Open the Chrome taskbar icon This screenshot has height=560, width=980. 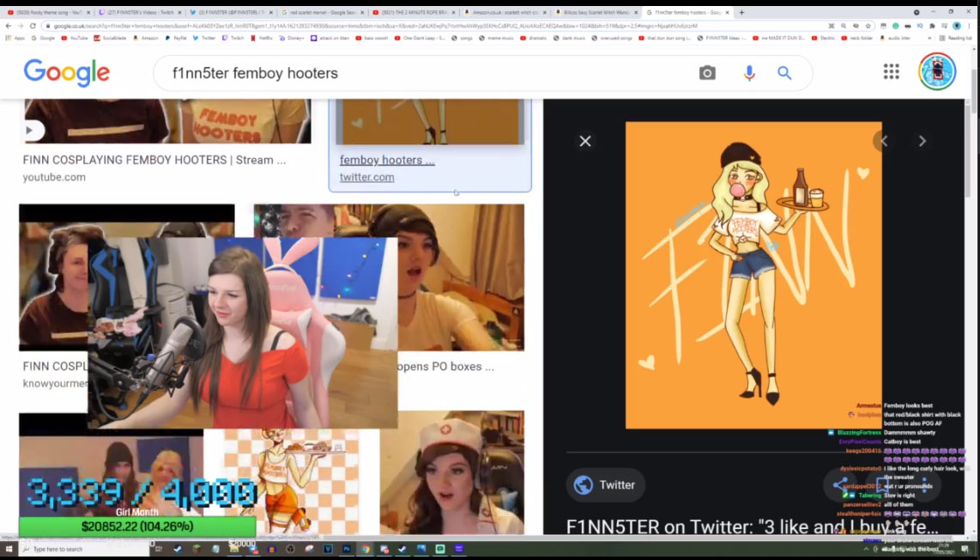(366, 550)
